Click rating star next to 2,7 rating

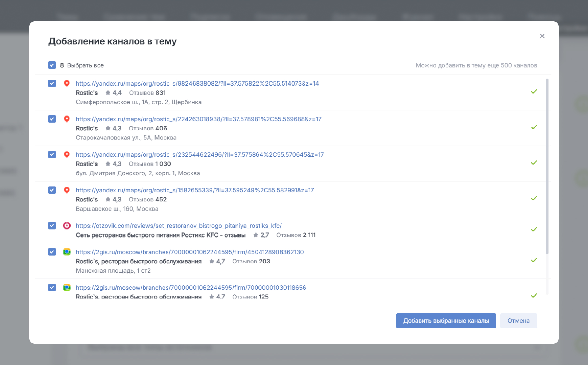[x=256, y=235]
